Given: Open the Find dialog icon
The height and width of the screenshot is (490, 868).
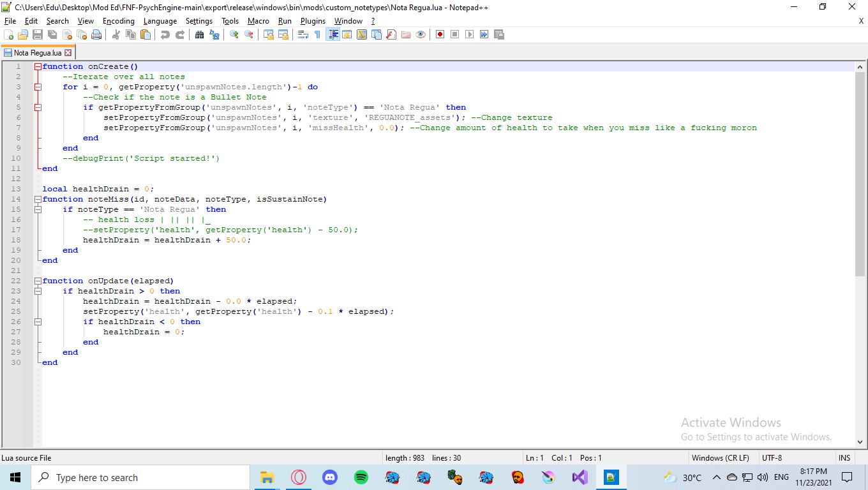Looking at the screenshot, I should tap(199, 34).
